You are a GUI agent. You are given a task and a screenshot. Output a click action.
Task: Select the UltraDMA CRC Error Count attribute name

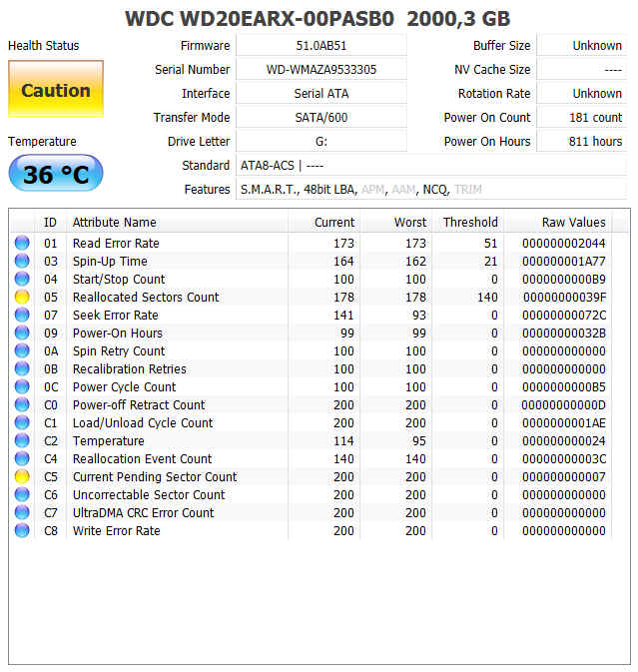(x=143, y=513)
